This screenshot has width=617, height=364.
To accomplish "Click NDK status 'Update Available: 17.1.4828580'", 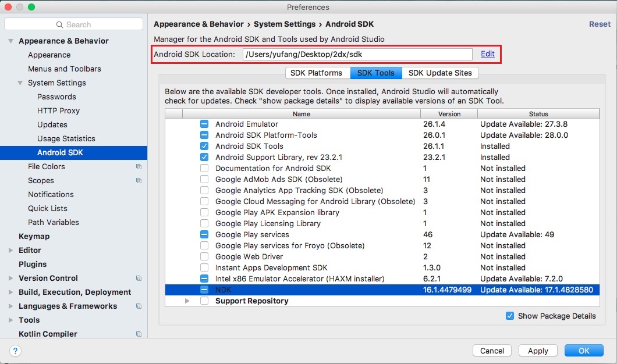I will (537, 290).
